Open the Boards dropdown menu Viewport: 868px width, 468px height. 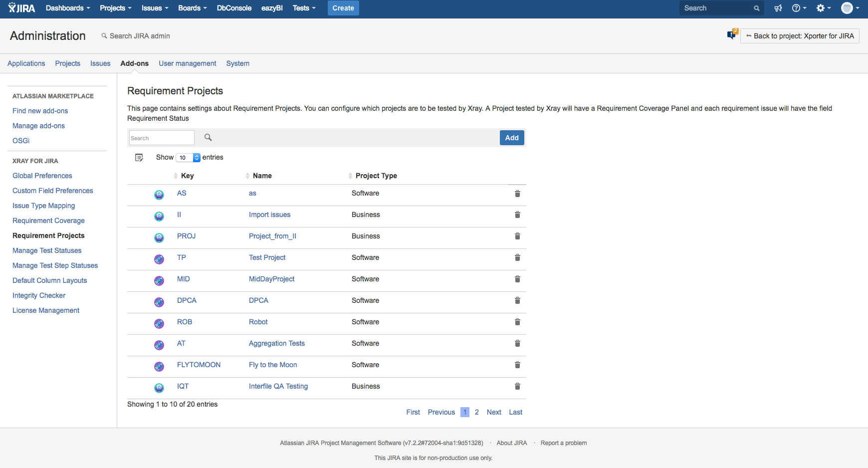(x=193, y=8)
